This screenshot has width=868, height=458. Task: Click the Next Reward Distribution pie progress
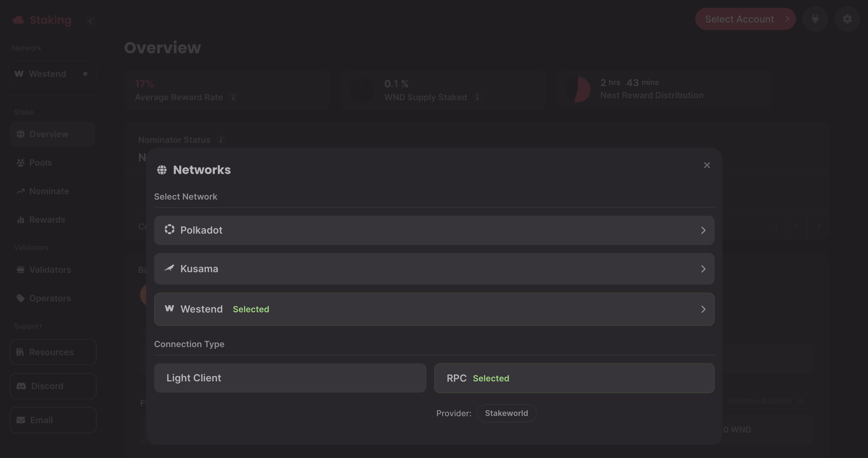tap(578, 90)
